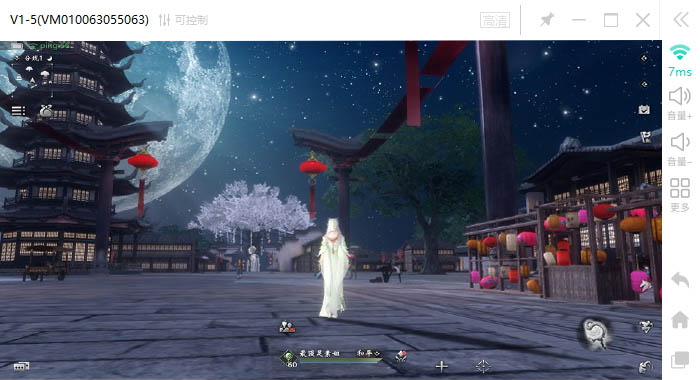Click the crosshair target icon

click(483, 367)
